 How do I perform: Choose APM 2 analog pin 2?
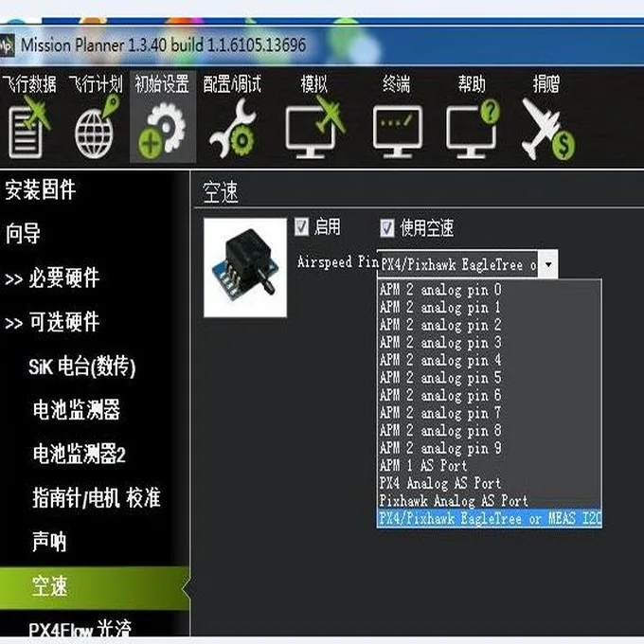tap(490, 325)
